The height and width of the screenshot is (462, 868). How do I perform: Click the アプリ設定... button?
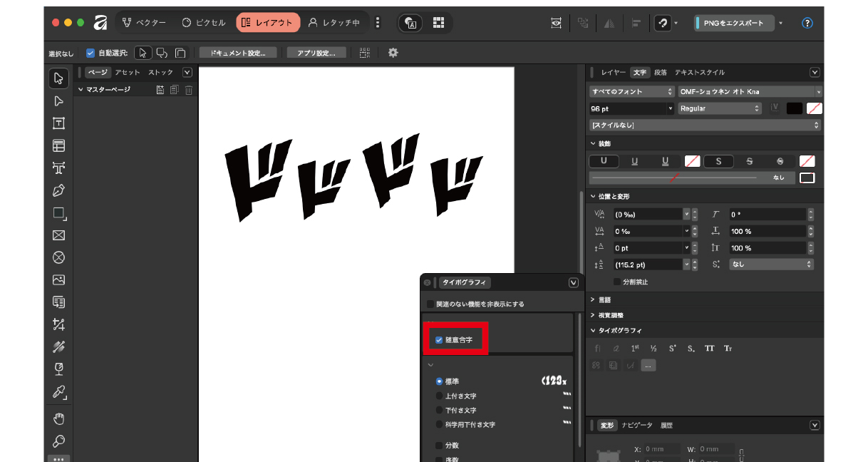point(316,53)
